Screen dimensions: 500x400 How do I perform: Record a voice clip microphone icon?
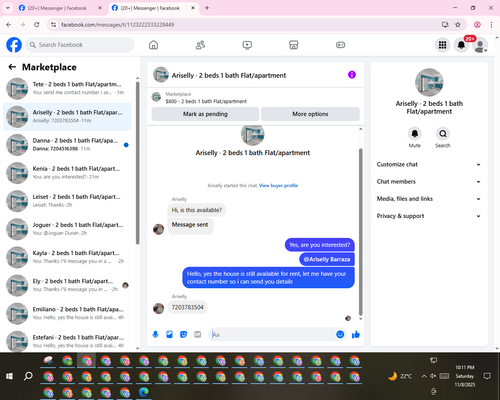click(155, 334)
